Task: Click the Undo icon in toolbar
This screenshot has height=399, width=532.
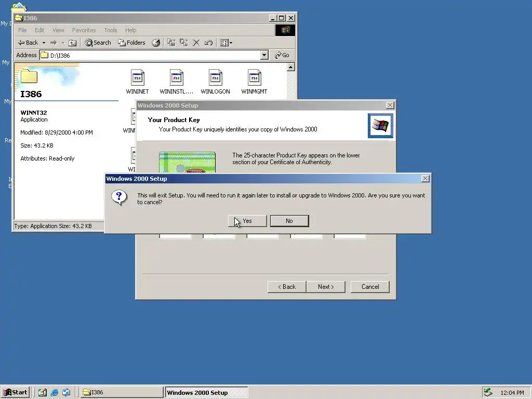Action: [x=208, y=43]
